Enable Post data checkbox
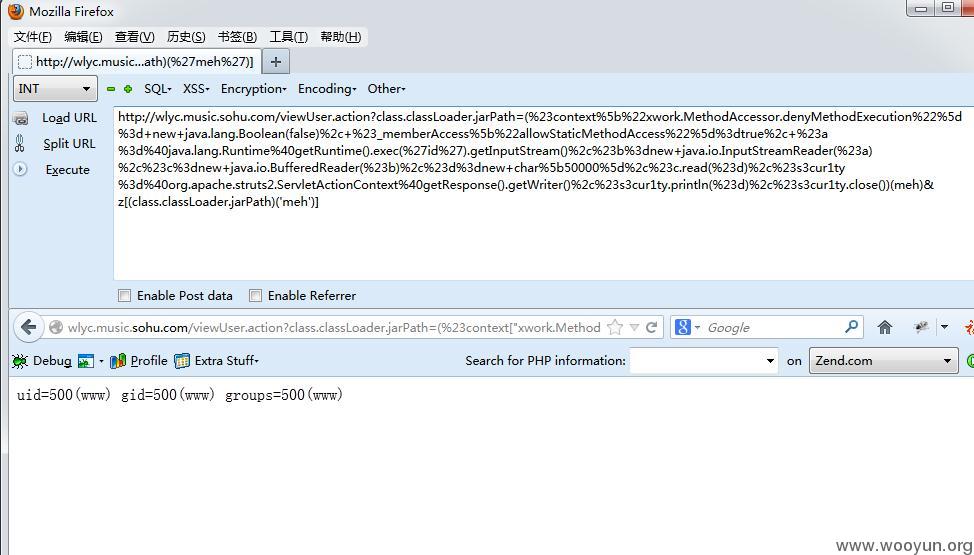The width and height of the screenshot is (974, 555). [124, 296]
